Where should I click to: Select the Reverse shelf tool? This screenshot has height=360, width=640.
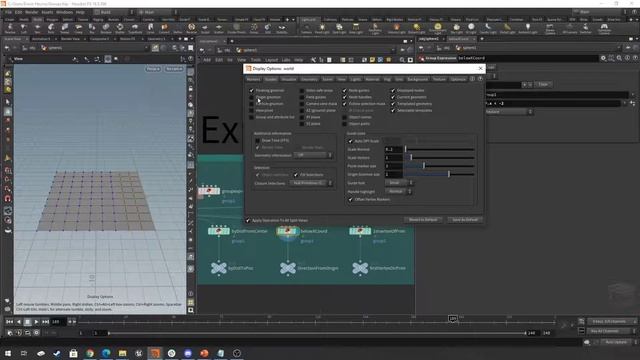(191, 29)
